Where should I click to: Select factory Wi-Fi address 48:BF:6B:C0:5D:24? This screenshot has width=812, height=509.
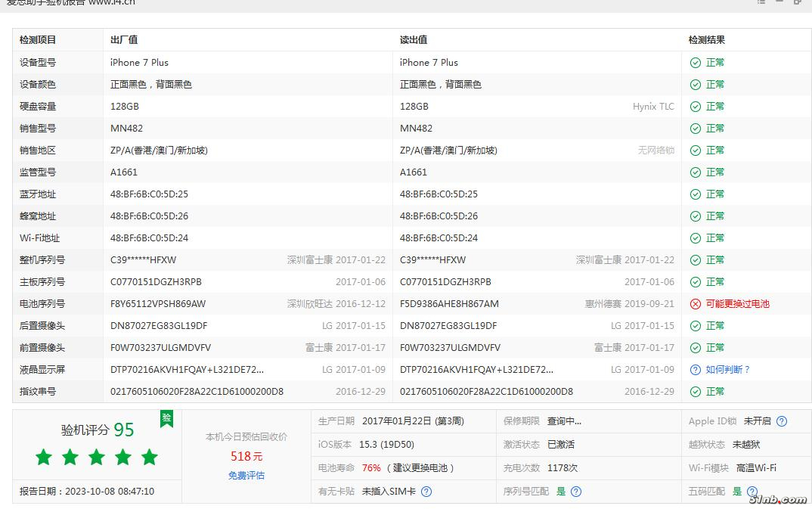(x=149, y=238)
